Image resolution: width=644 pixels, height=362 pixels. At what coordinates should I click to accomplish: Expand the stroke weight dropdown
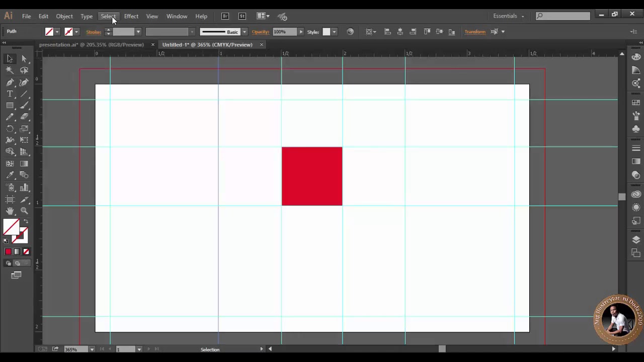coord(138,32)
